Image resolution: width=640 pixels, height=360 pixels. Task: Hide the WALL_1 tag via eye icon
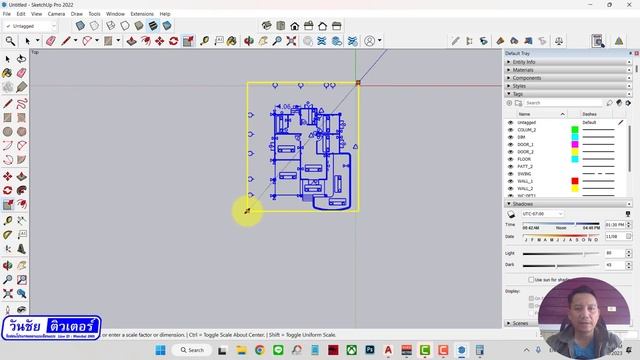pyautogui.click(x=510, y=181)
